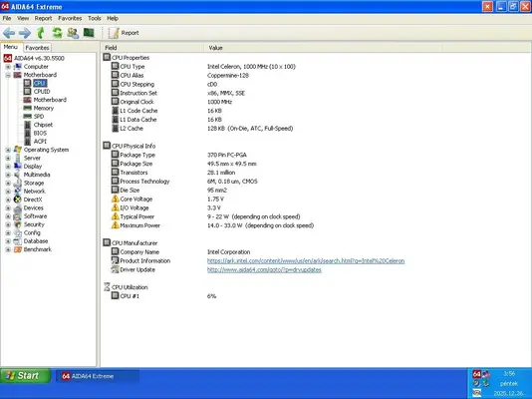Select the BIOS icon in tree
This screenshot has height=399, width=532.
(x=28, y=133)
